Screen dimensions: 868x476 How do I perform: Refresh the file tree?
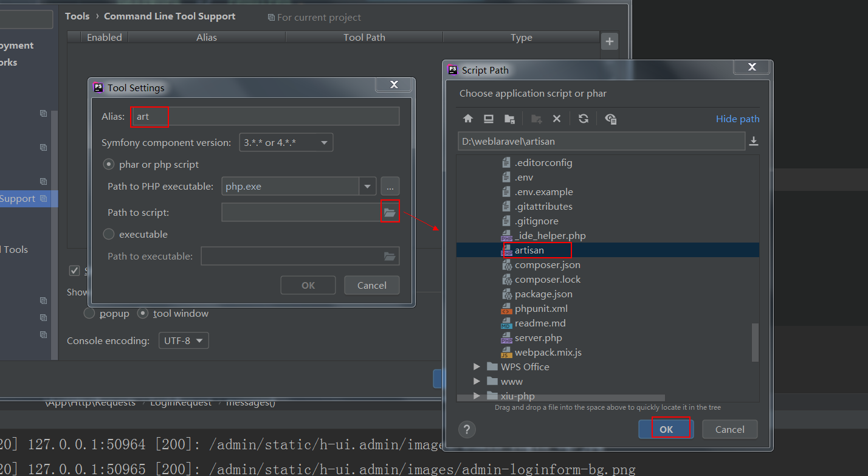coord(584,119)
